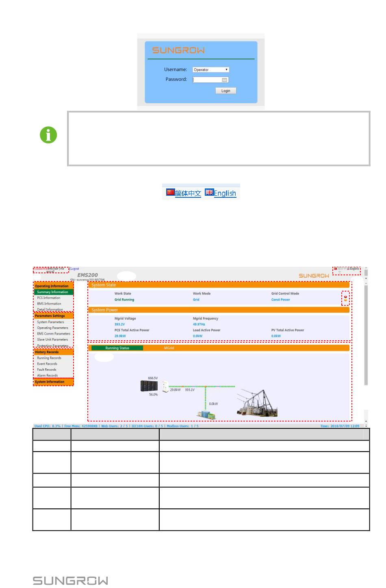Image resolution: width=386 pixels, height=588 pixels.
Task: Open Event Records page
Action: tap(47, 364)
